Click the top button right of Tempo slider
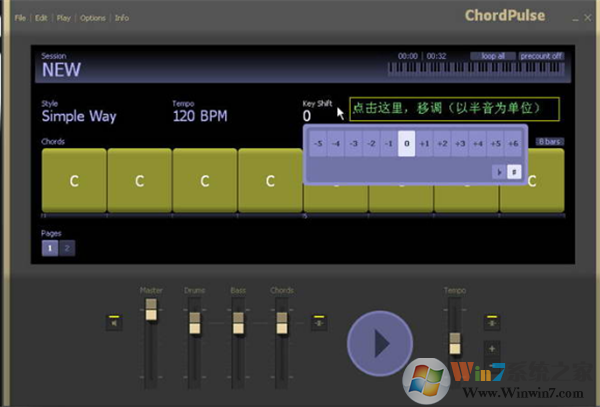This screenshot has height=407, width=600. (491, 322)
